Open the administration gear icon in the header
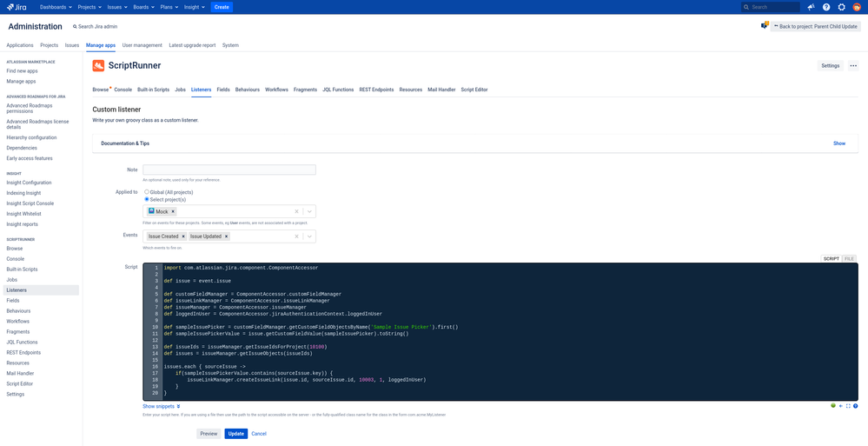 pyautogui.click(x=841, y=7)
